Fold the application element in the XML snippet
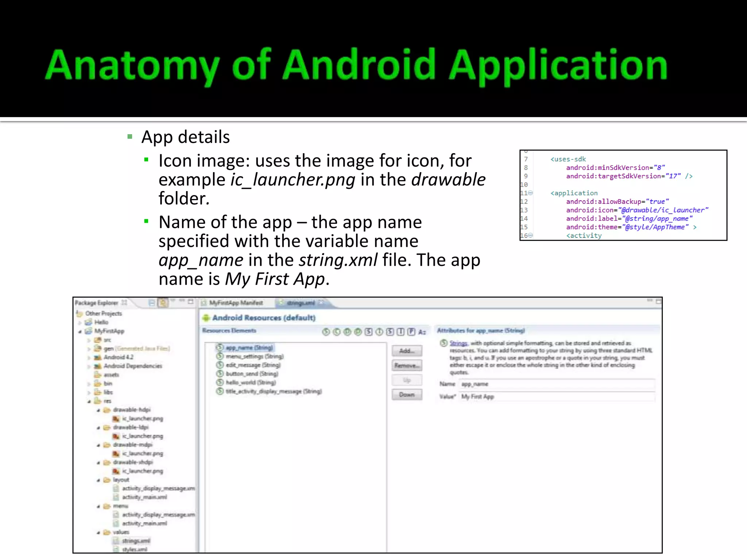This screenshot has width=747, height=560. (x=531, y=193)
